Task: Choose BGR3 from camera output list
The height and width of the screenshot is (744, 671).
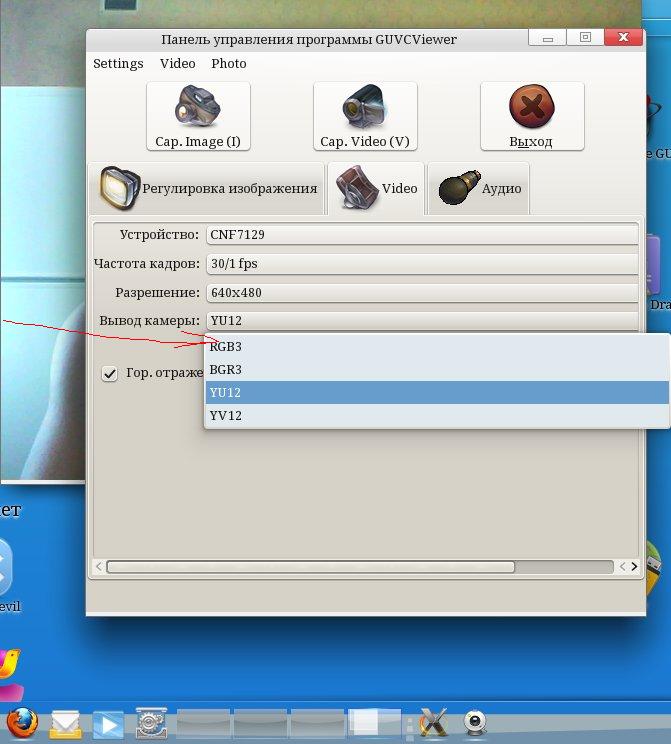Action: 437,370
